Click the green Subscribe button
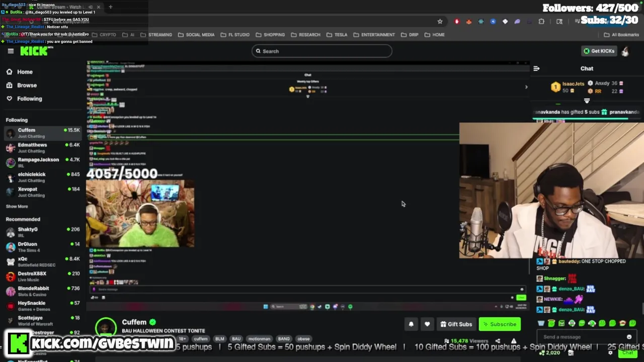Screen dimensions: 644x362 tap(500, 324)
